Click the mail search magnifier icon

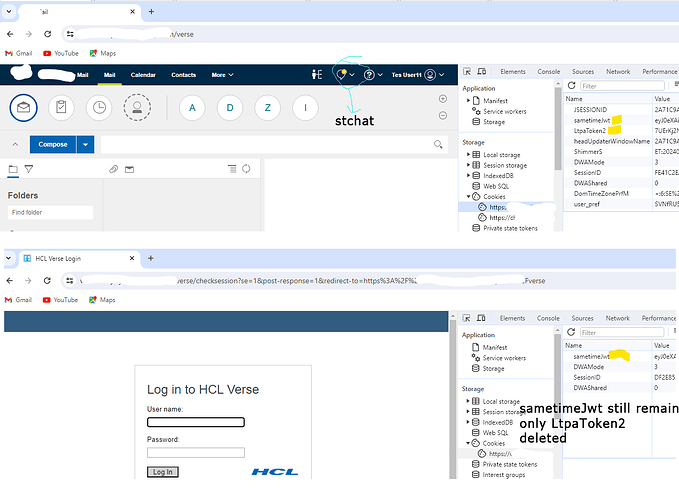pyautogui.click(x=438, y=144)
